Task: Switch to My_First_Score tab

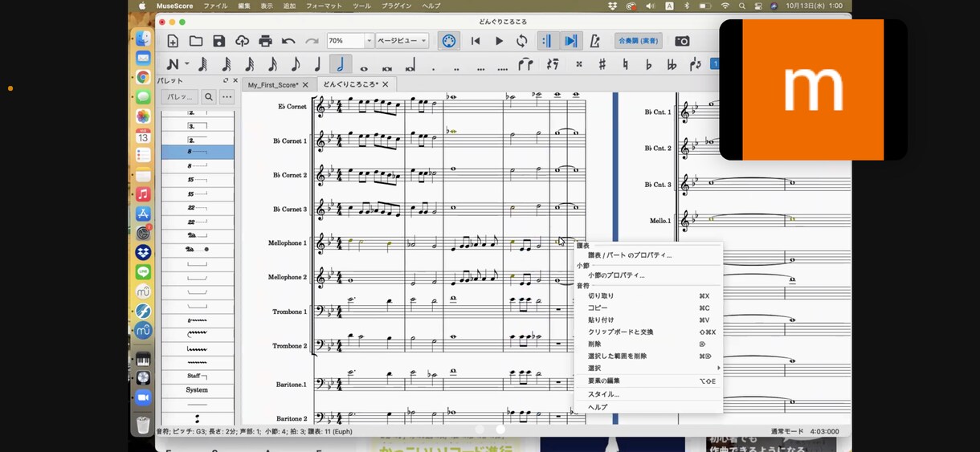Action: (x=273, y=84)
